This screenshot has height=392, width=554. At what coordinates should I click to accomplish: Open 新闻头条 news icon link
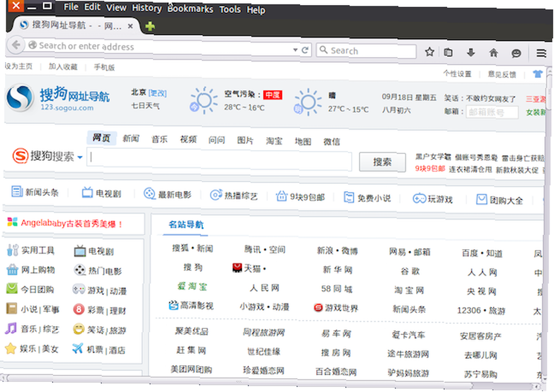(17, 192)
